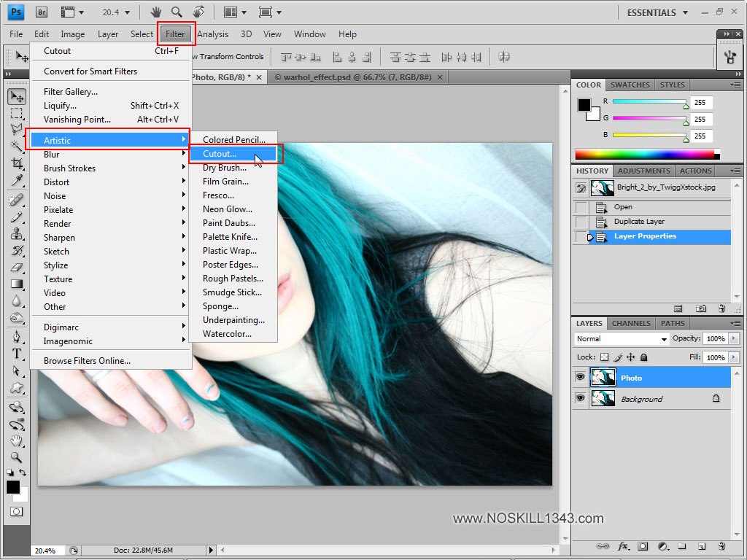
Task: Click the Opacity 100% field
Action: pyautogui.click(x=715, y=338)
